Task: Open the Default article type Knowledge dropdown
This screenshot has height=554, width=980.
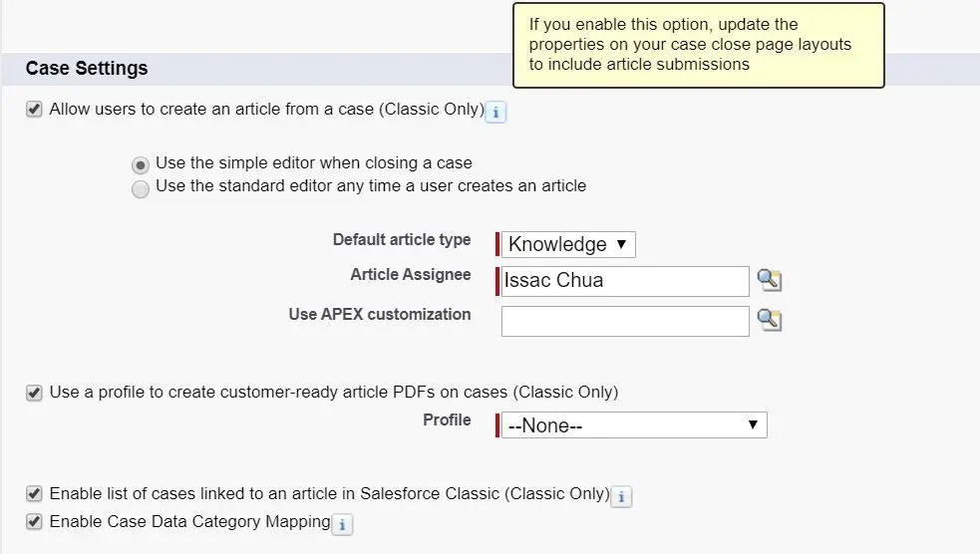Action: (x=568, y=244)
